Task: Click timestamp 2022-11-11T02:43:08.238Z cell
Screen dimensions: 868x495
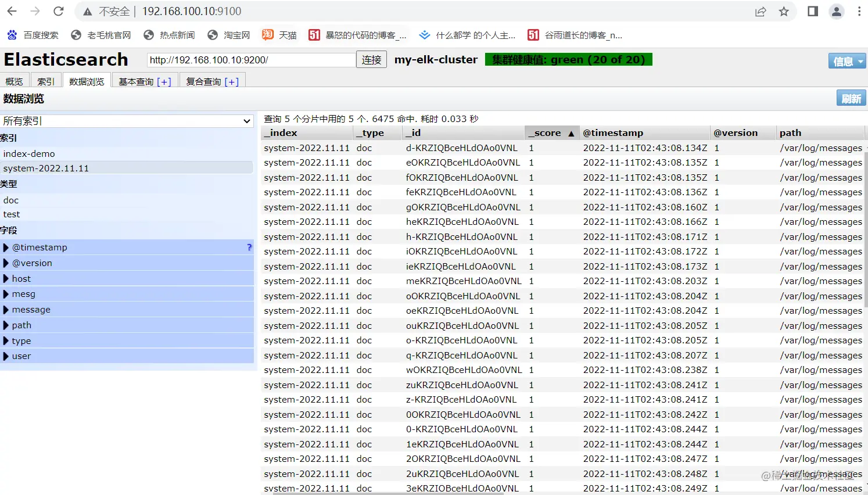Action: tap(645, 370)
